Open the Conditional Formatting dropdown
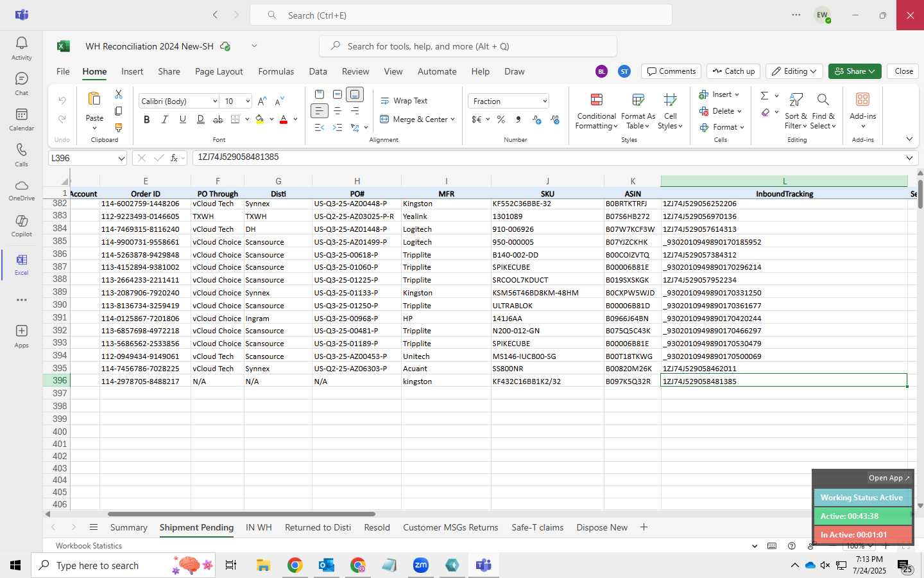The image size is (924, 578). click(596, 111)
